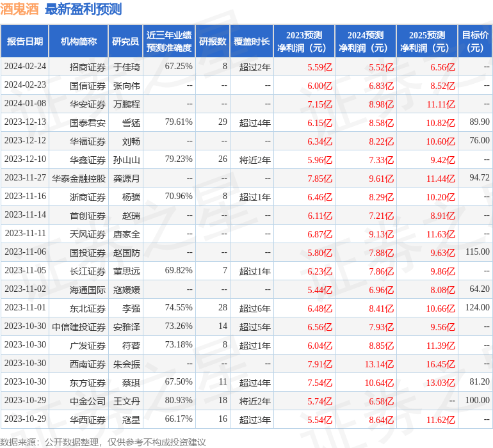Select the 报告日期 column header

25,42
